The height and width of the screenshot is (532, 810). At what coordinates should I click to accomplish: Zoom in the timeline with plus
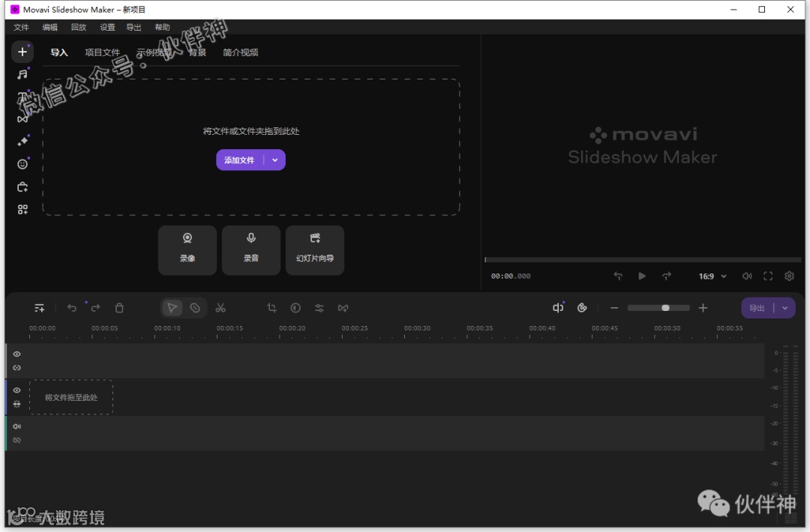pos(703,308)
